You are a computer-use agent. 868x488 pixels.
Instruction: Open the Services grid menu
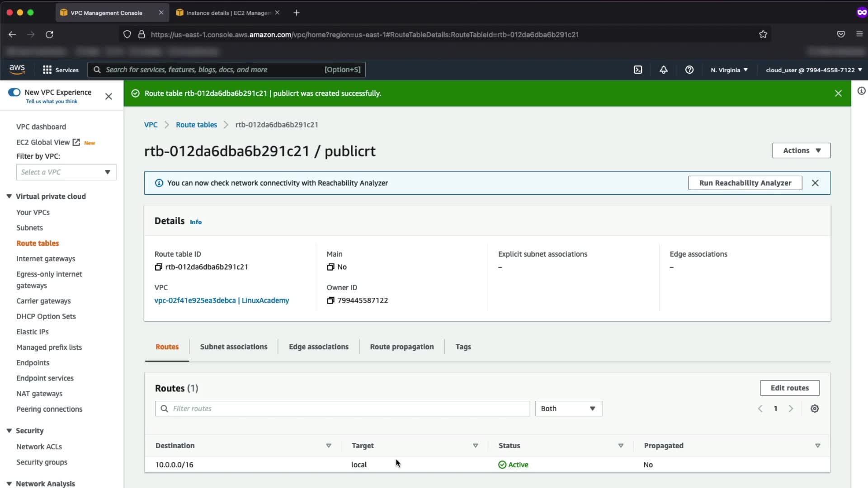click(x=61, y=70)
